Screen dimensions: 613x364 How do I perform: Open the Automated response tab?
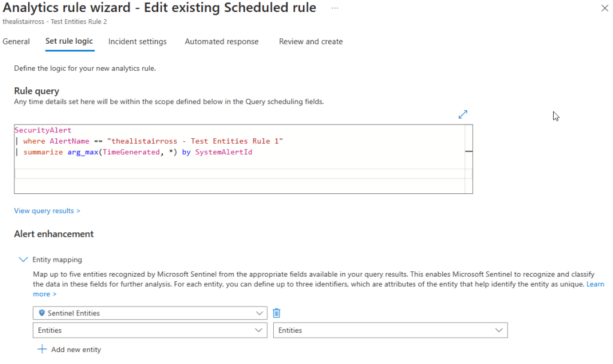pos(222,42)
